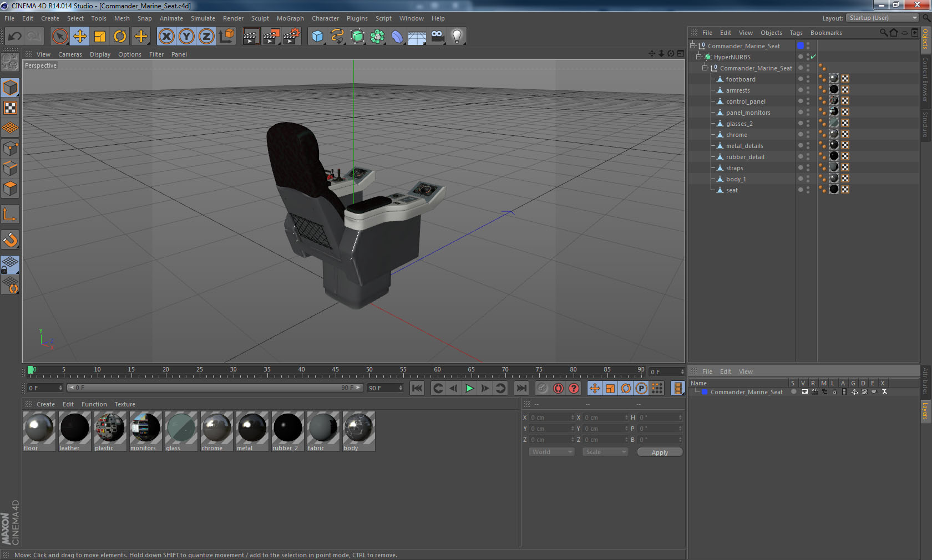Collapse the nested Commander_Marine_Seat group
The image size is (932, 560).
click(705, 68)
